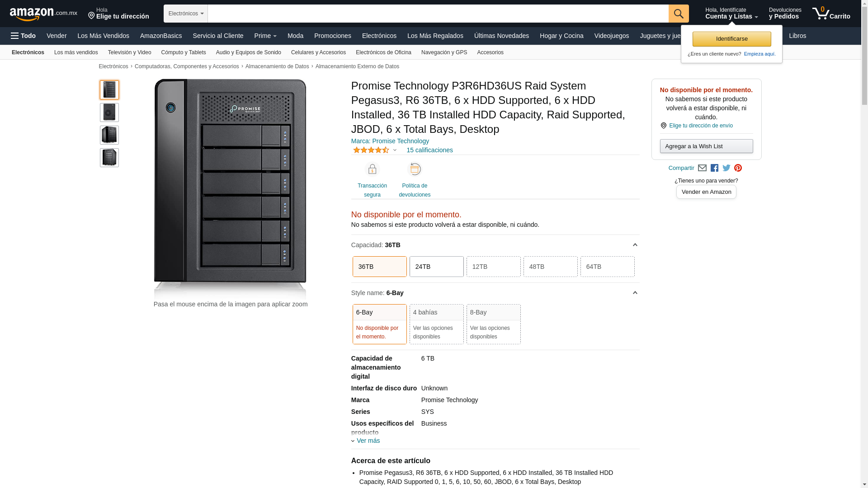Share product on Pinterest icon
The height and width of the screenshot is (488, 868).
click(738, 168)
